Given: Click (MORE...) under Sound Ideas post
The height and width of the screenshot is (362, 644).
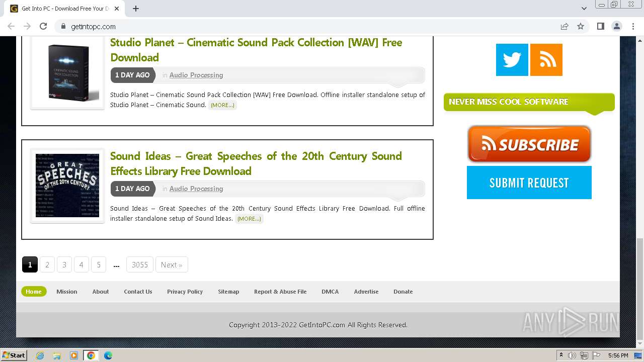Looking at the screenshot, I should tap(249, 219).
